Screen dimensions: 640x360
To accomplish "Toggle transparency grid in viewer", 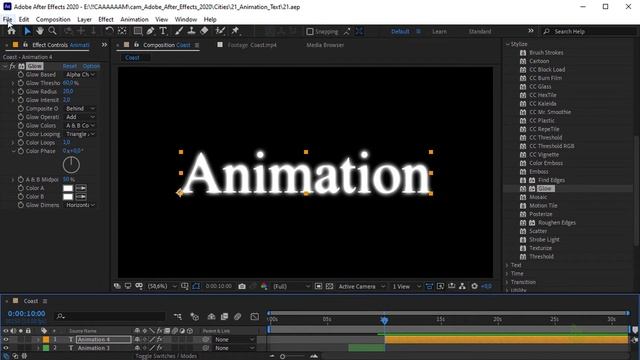I will point(329,287).
